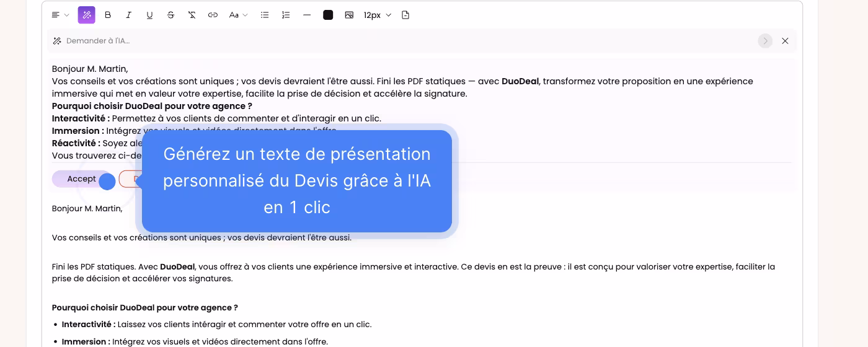868x347 pixels.
Task: Click the "Interactivité :" bullet in the lower text
Action: 89,324
